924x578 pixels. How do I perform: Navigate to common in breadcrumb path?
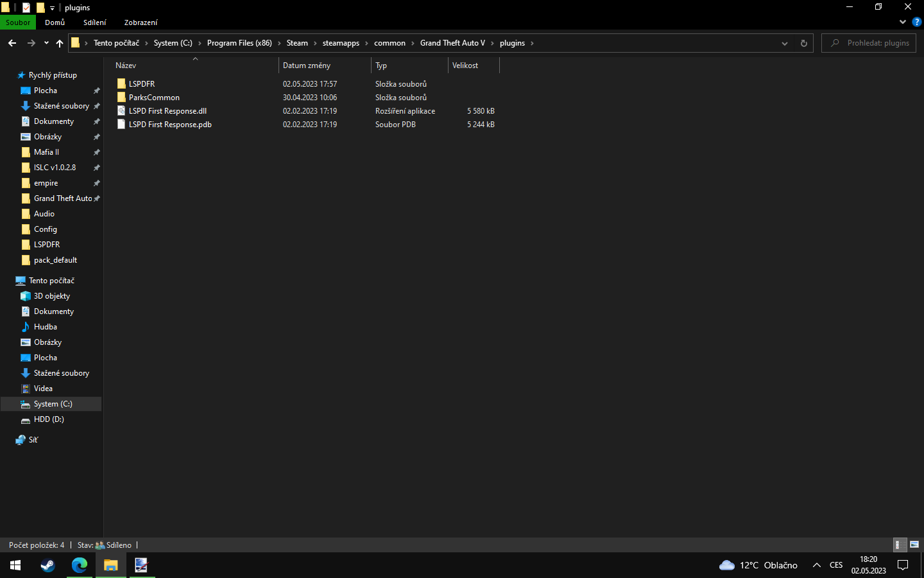click(x=389, y=43)
